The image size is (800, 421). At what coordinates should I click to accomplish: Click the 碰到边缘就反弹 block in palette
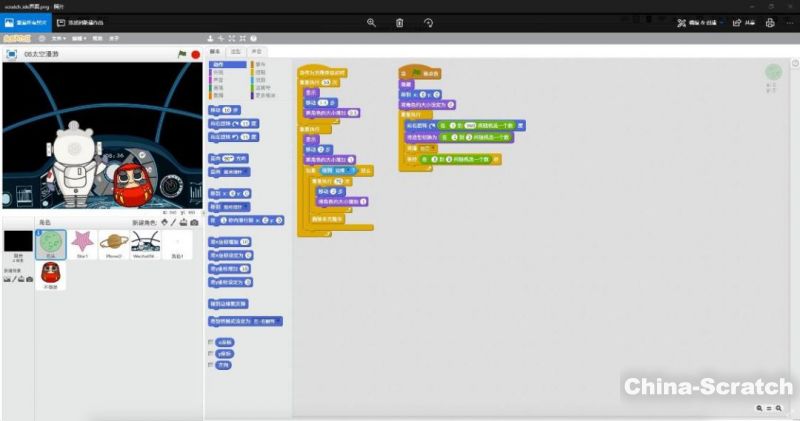tap(229, 304)
